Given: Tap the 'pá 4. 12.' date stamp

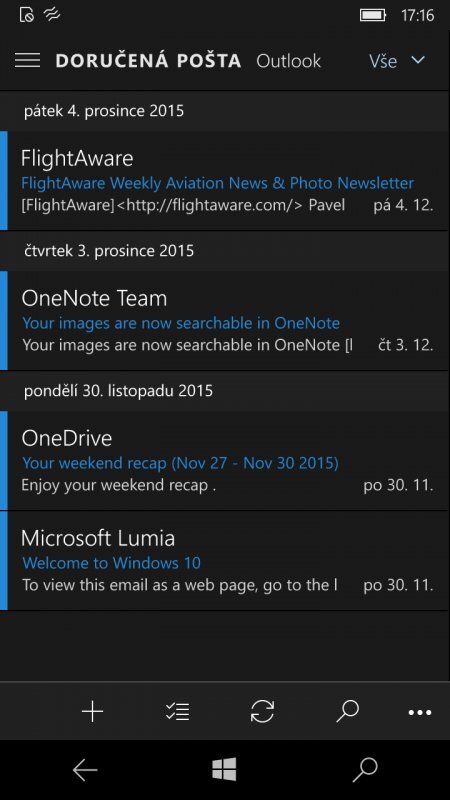Looking at the screenshot, I should coord(403,205).
